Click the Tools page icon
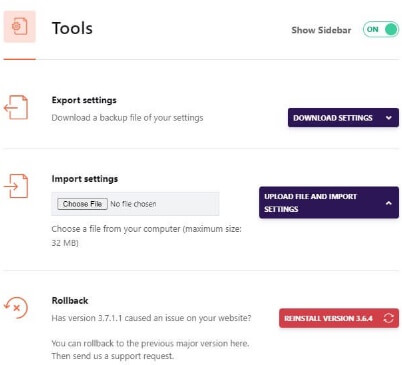402x365 pixels. pyautogui.click(x=19, y=27)
